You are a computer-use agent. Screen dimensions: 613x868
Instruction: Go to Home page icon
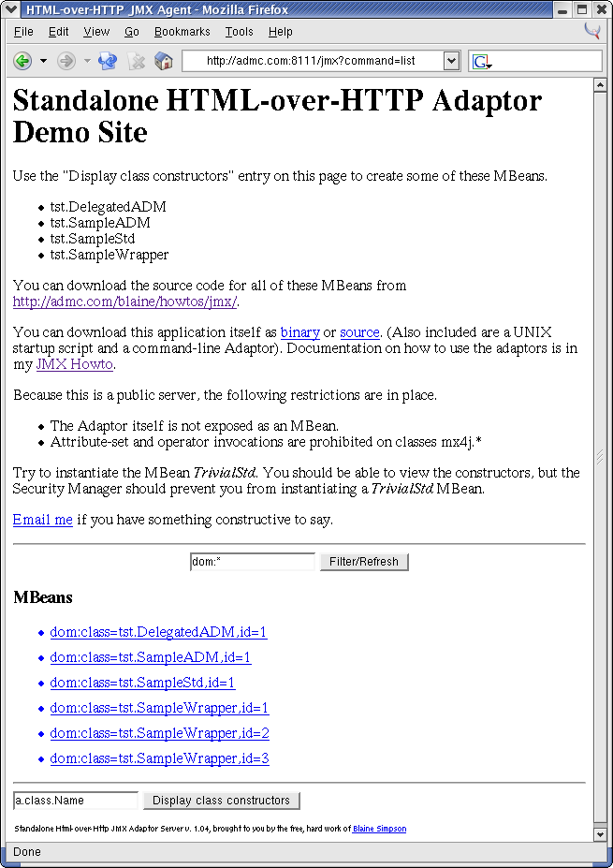163,61
